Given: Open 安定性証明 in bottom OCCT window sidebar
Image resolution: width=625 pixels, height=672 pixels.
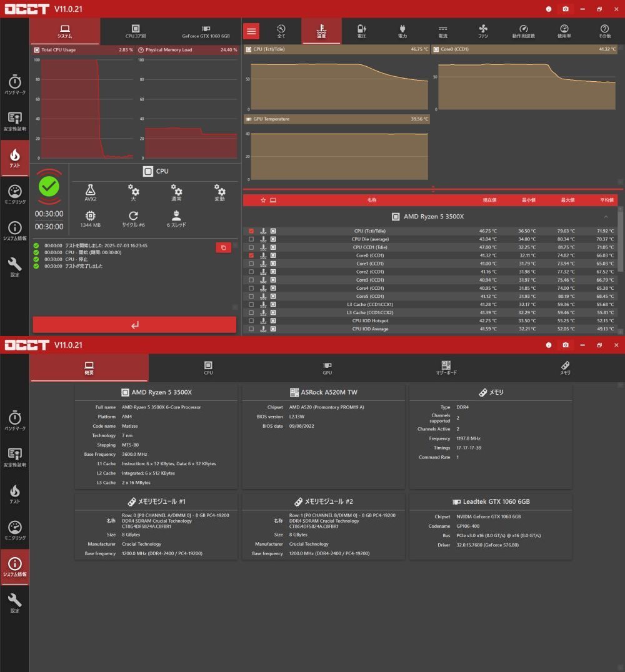Looking at the screenshot, I should click(14, 457).
